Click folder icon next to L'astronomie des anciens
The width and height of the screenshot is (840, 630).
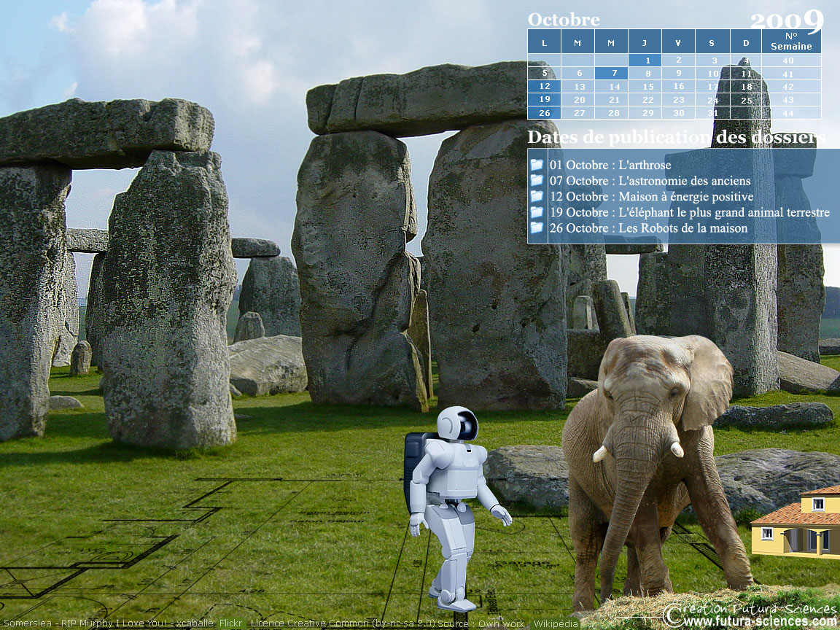pyautogui.click(x=537, y=180)
